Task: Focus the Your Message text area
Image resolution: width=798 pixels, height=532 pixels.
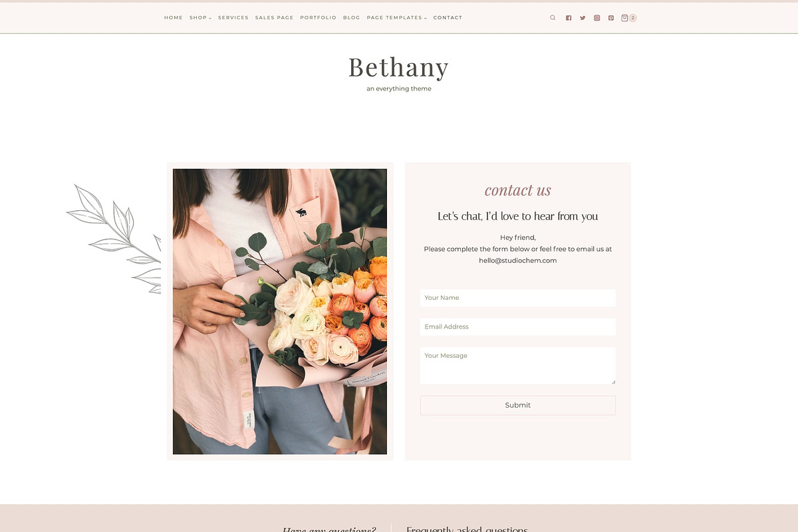Action: point(518,366)
